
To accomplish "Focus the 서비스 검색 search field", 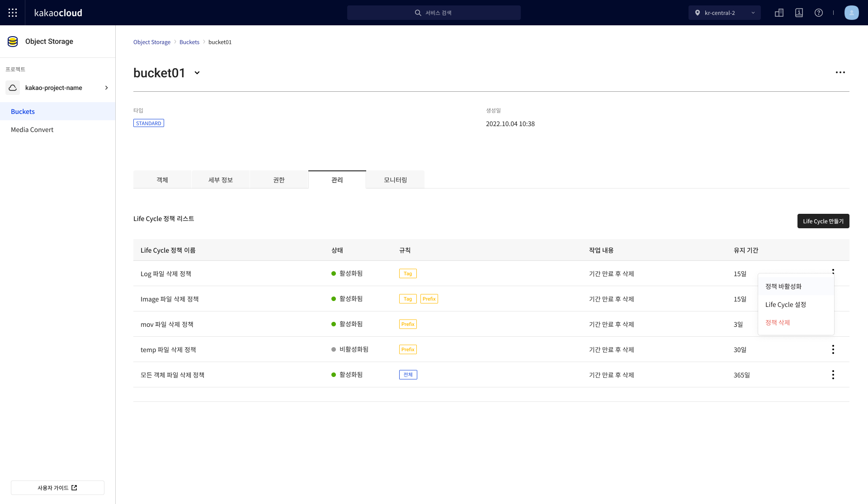I will click(x=434, y=13).
